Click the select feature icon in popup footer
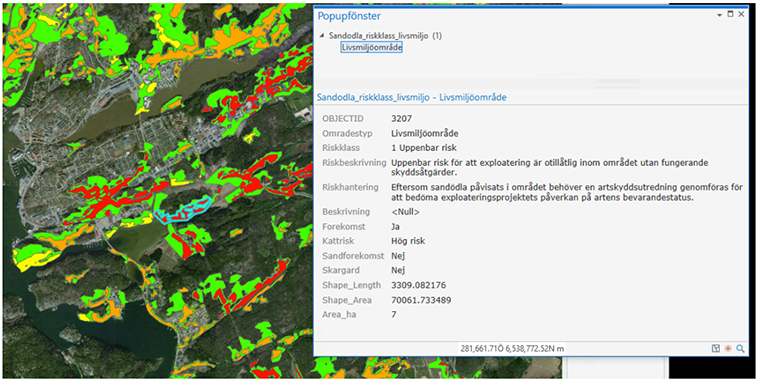768x388 pixels. (x=716, y=348)
